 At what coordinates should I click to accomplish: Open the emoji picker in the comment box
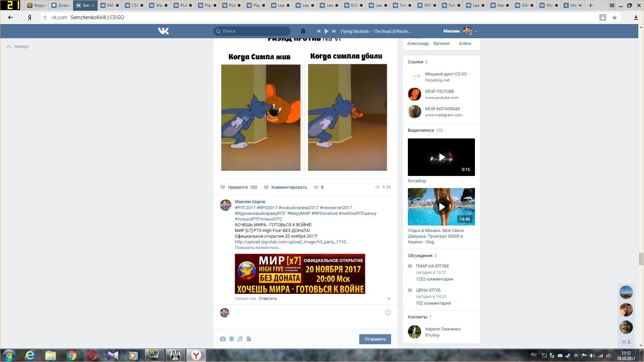click(x=388, y=312)
